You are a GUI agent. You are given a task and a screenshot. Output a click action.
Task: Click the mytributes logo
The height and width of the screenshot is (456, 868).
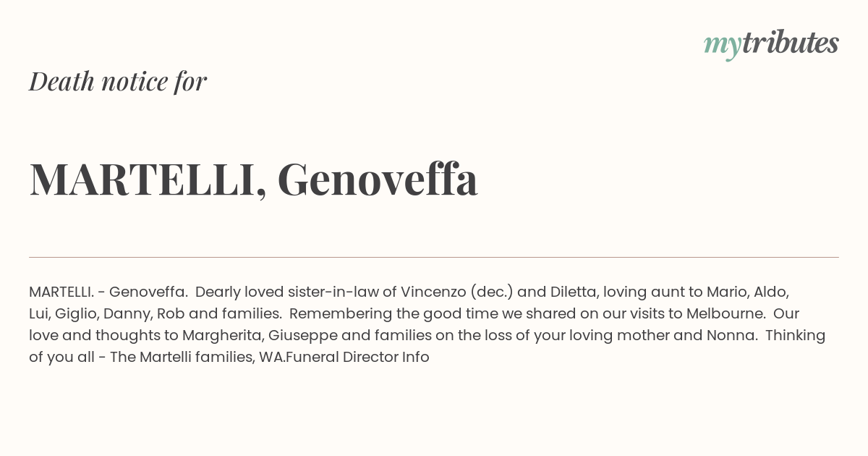point(771,44)
